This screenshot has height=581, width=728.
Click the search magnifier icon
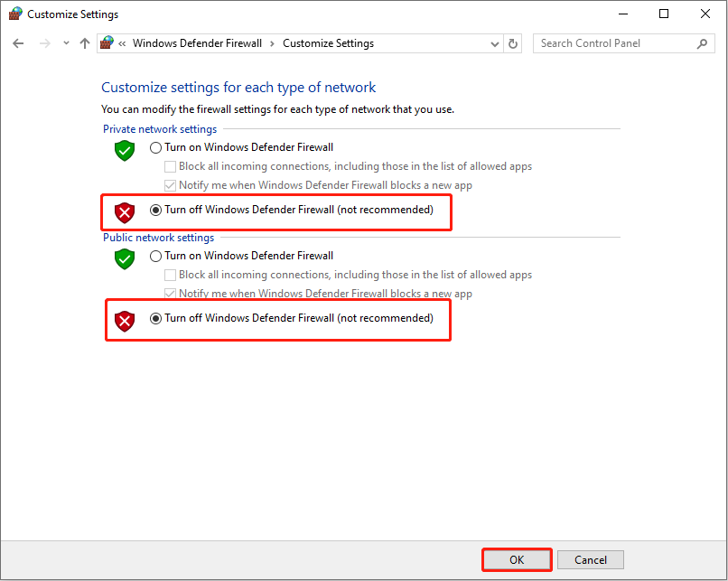(702, 43)
